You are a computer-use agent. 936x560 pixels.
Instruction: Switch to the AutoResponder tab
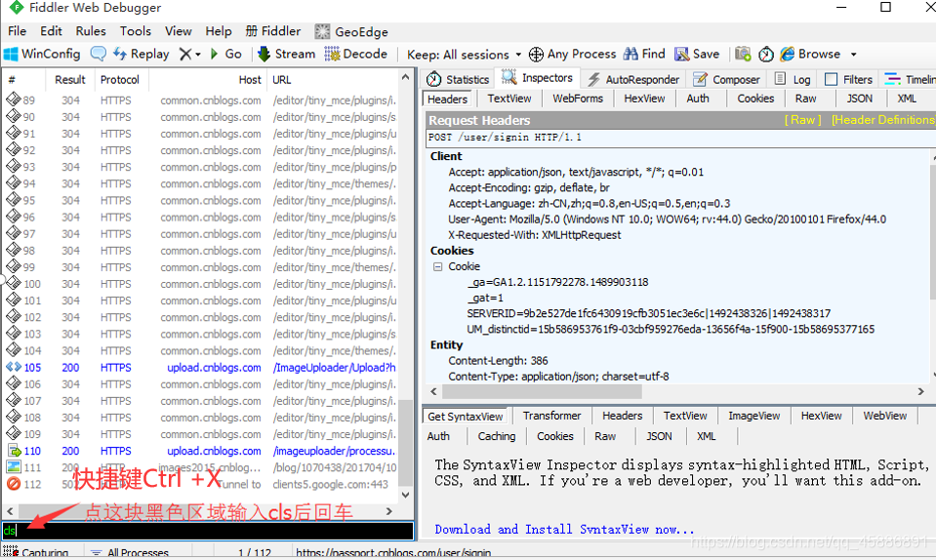633,79
